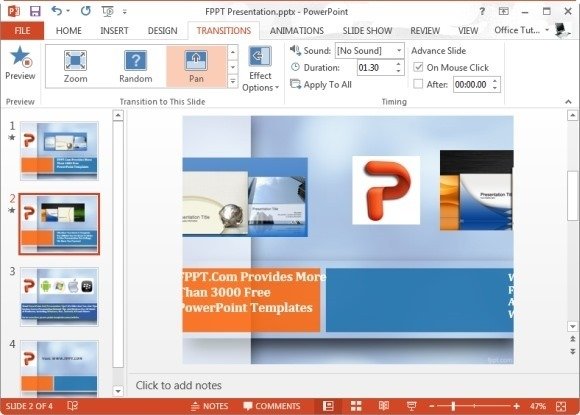
Task: Click the Next Slide double-arrow button
Action: click(x=572, y=351)
